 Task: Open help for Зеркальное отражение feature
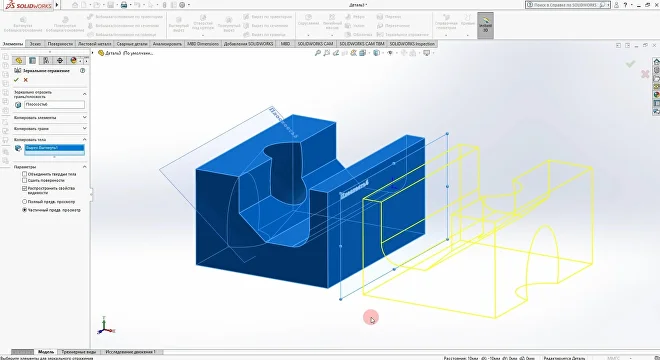coord(82,71)
